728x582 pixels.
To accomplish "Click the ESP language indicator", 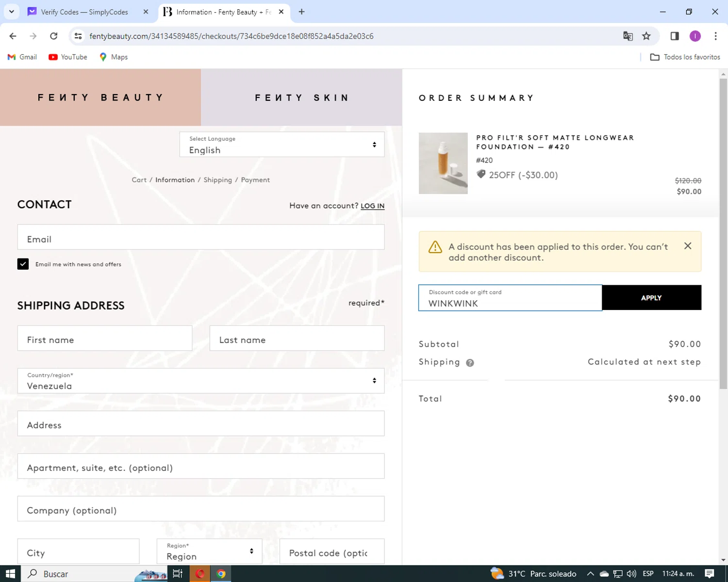I will [x=648, y=574].
